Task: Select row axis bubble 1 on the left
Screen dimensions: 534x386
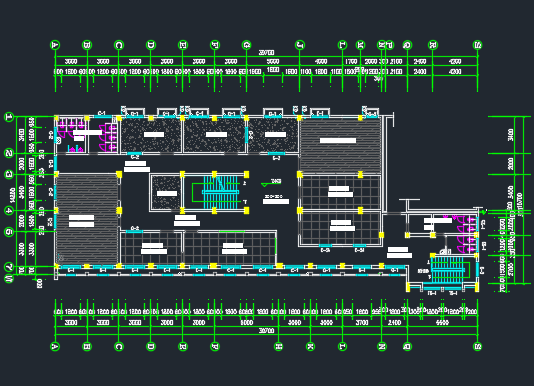Action: [x=9, y=117]
